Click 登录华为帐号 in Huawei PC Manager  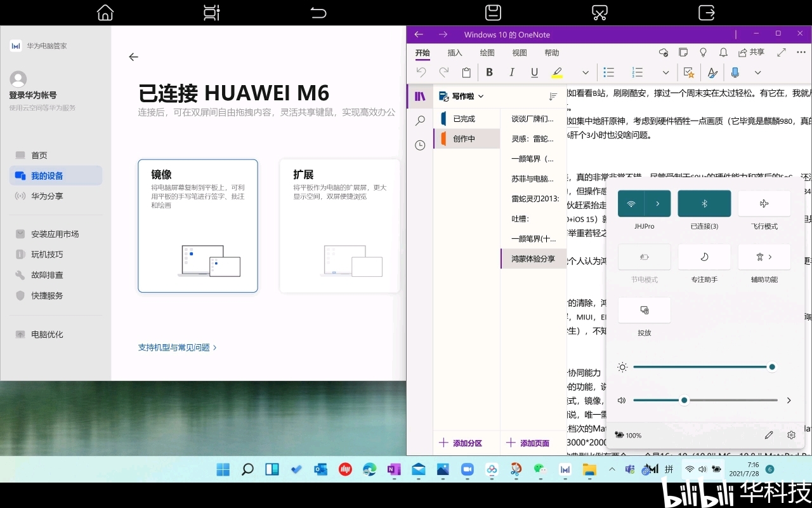tap(33, 95)
